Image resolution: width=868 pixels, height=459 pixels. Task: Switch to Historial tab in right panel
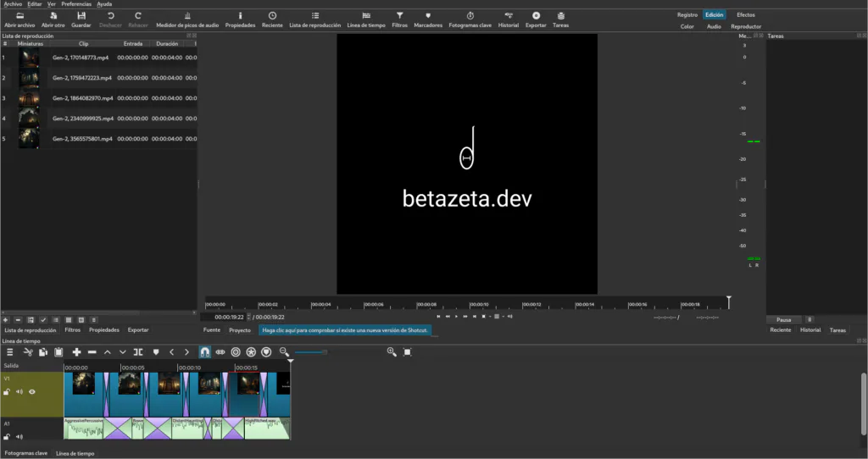coord(810,330)
